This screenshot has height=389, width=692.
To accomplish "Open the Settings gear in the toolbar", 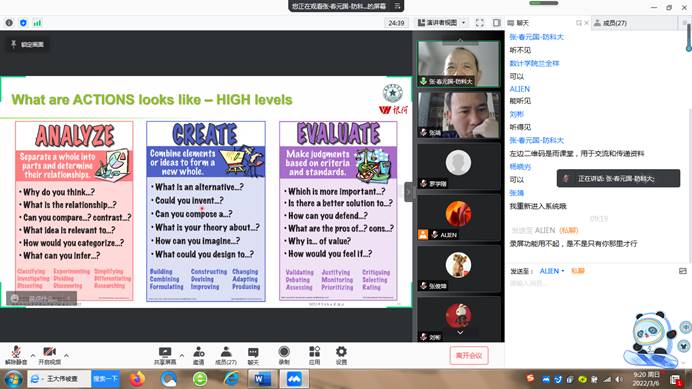I will point(341,355).
